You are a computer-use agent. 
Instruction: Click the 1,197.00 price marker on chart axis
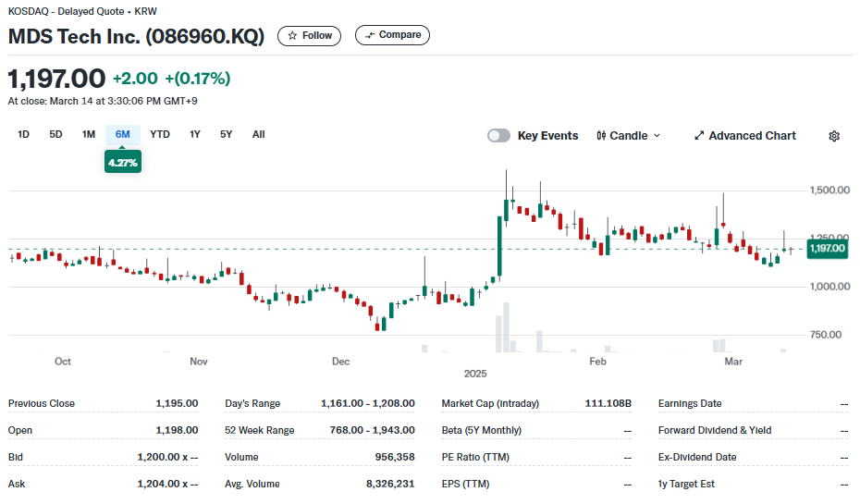pos(827,249)
